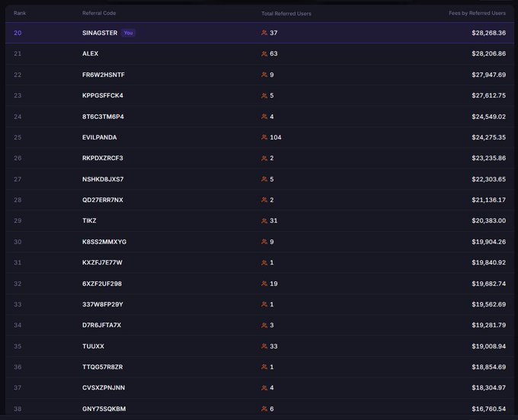
Task: Select the K8SS2MMXYG referral code
Action: (x=104, y=242)
